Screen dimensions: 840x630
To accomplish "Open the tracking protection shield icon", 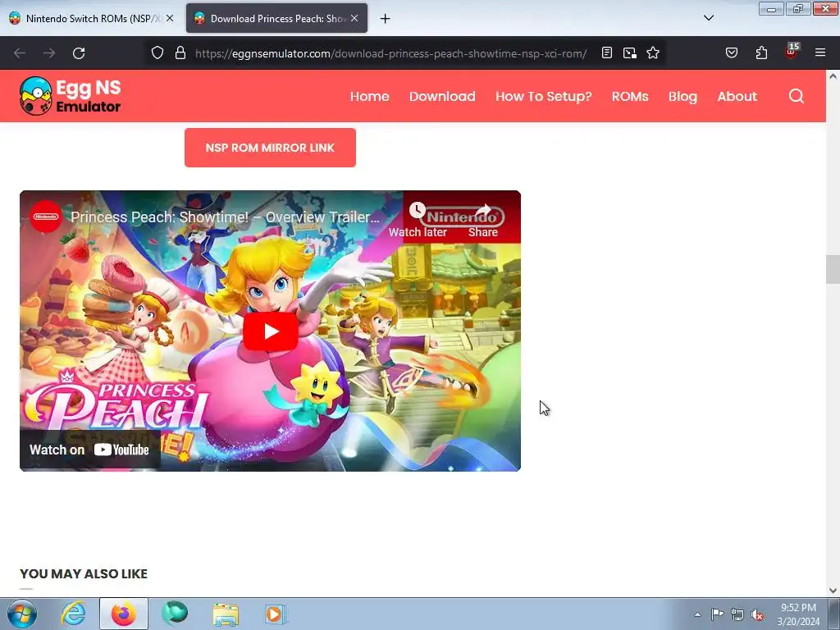I will [x=157, y=53].
